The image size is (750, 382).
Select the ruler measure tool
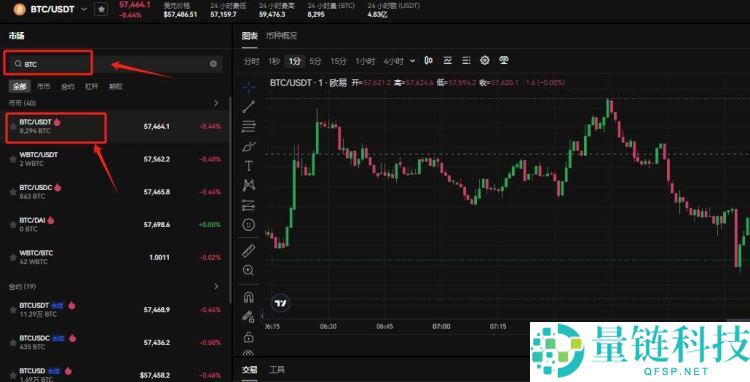pos(249,250)
